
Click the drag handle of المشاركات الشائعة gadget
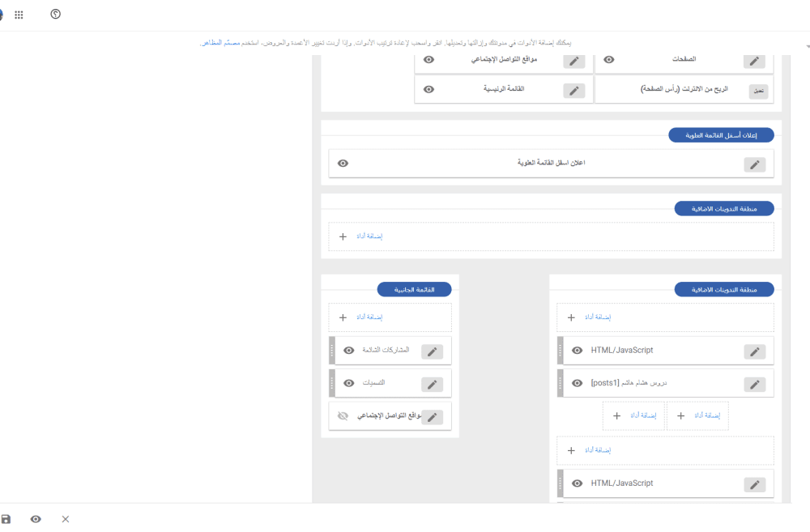coord(332,351)
